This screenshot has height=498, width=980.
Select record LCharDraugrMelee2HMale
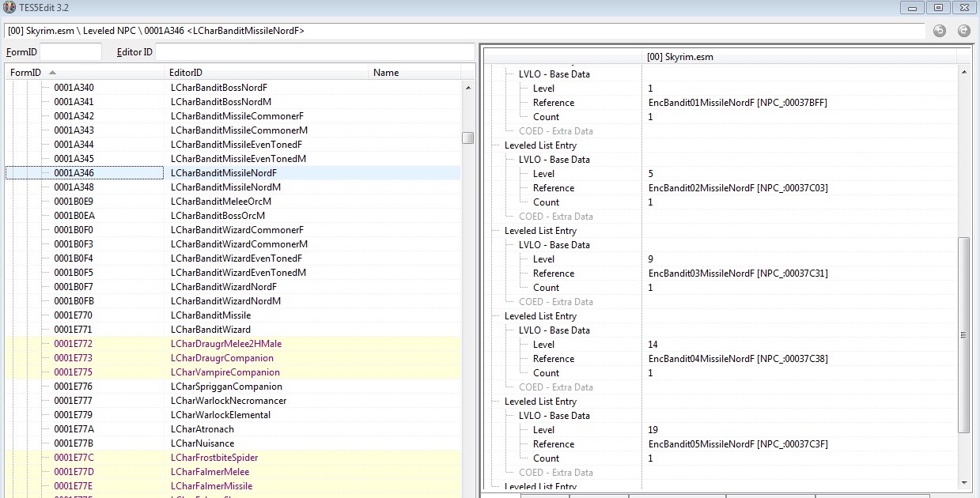click(233, 344)
